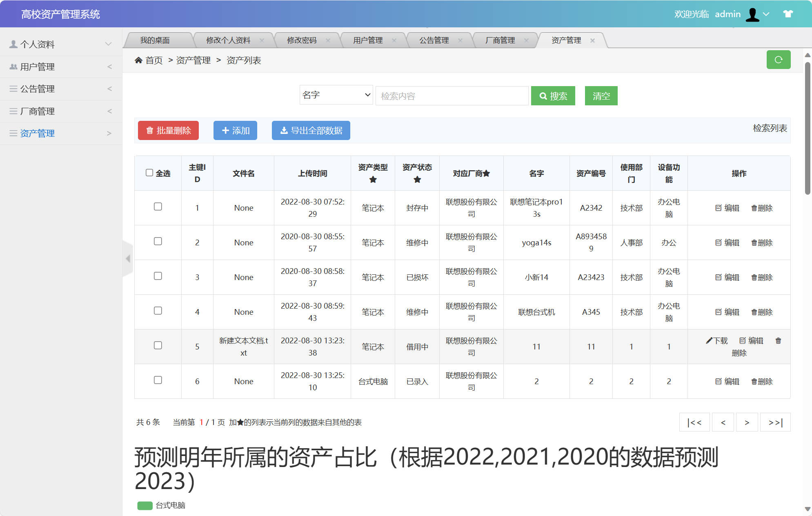
Task: Switch to the 我的桌面 tab
Action: (x=155, y=40)
